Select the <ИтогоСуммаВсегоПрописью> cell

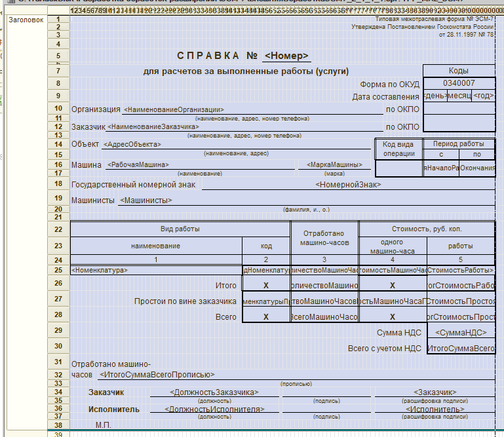(156, 375)
